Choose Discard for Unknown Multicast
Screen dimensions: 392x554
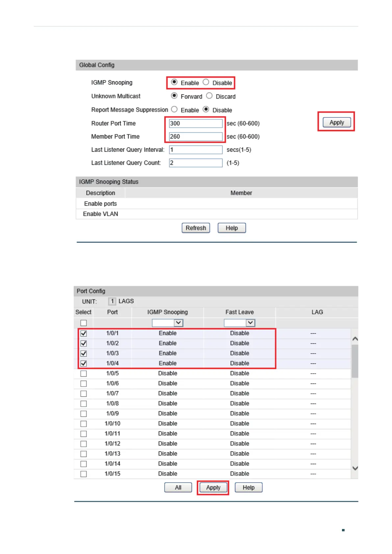coord(209,96)
